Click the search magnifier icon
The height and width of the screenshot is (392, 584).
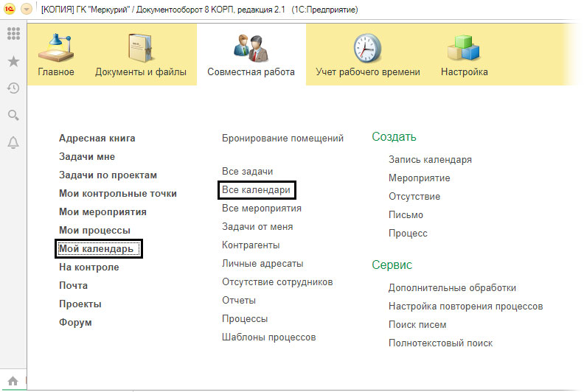[x=13, y=115]
